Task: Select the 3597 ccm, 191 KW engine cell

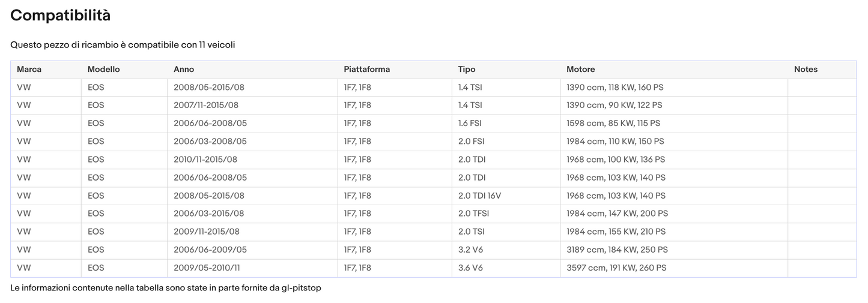Action: pyautogui.click(x=616, y=268)
